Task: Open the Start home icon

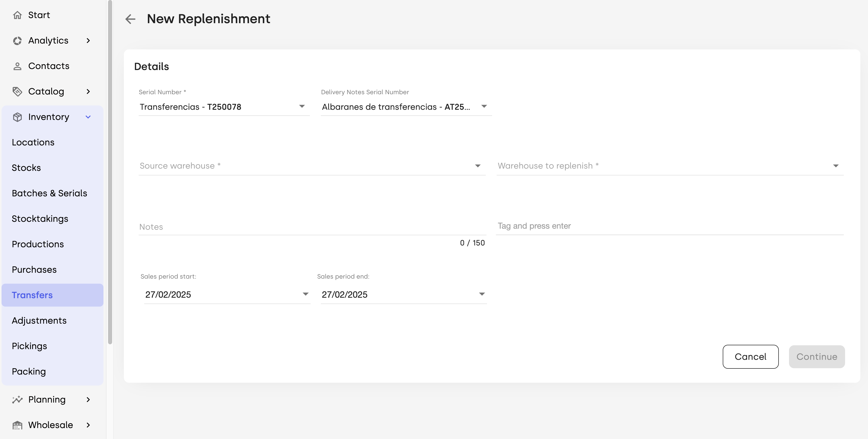Action: click(x=17, y=15)
